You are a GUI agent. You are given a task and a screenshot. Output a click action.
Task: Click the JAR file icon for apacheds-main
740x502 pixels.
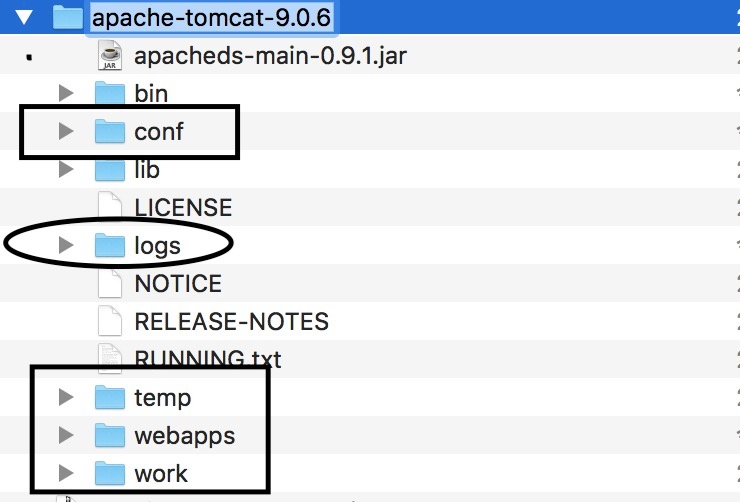coord(110,55)
